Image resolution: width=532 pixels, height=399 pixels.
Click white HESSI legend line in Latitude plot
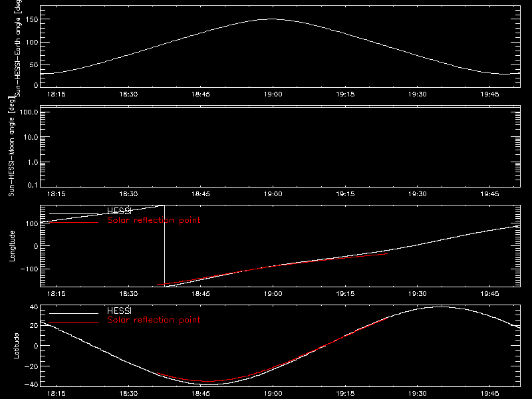pos(74,313)
